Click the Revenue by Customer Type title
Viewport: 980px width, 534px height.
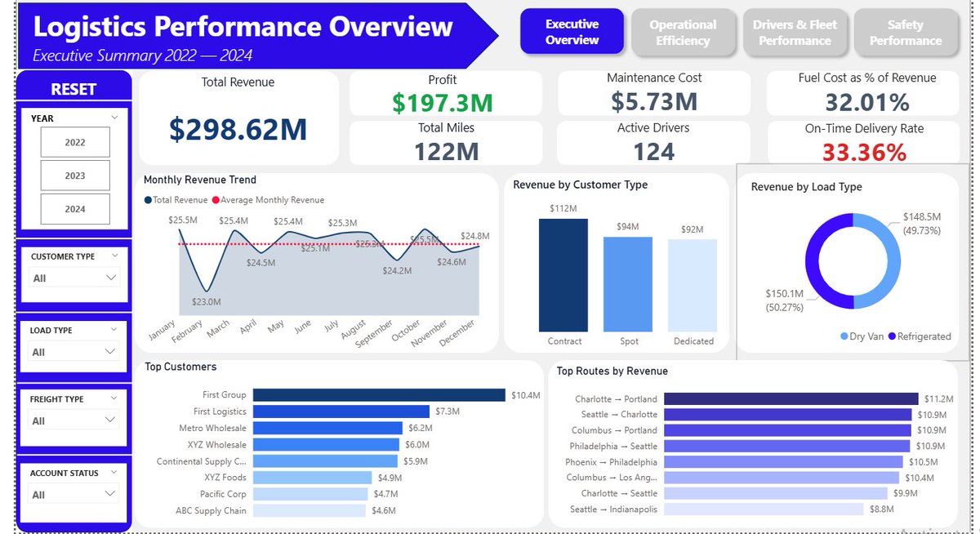click(x=580, y=185)
